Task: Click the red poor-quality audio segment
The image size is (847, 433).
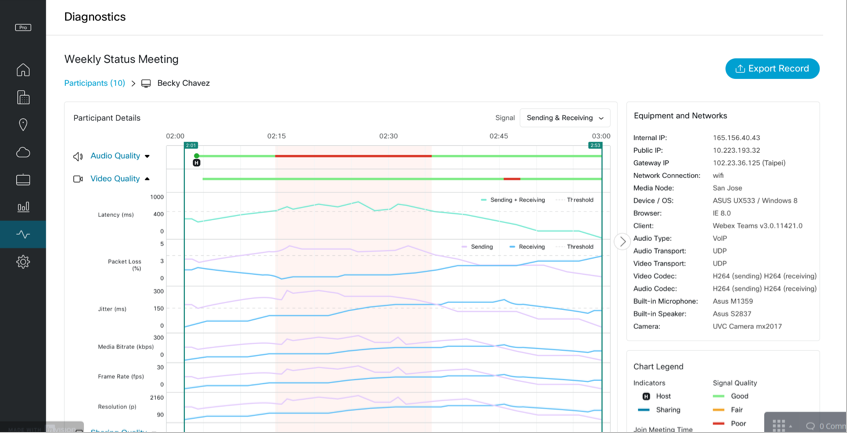Action: [353, 156]
